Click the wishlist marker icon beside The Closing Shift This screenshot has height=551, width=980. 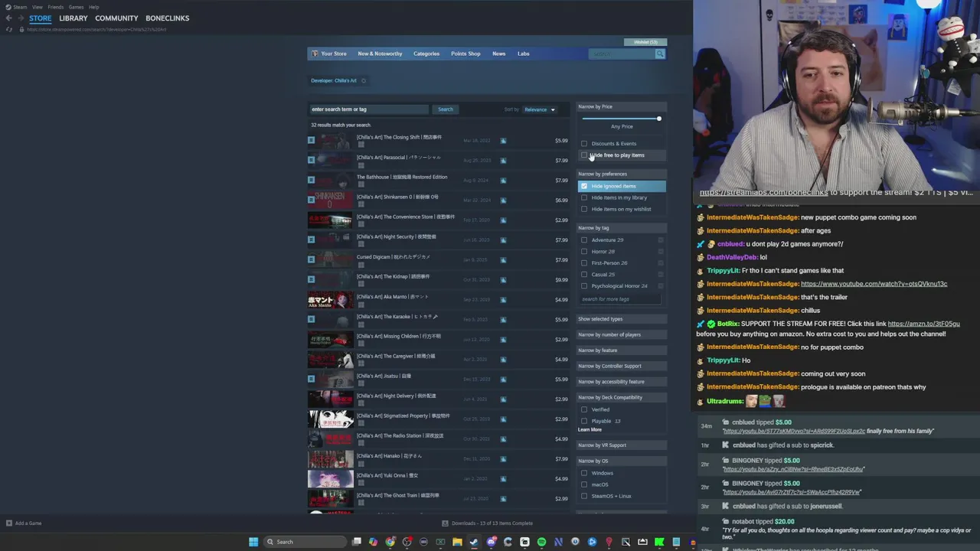pos(311,140)
